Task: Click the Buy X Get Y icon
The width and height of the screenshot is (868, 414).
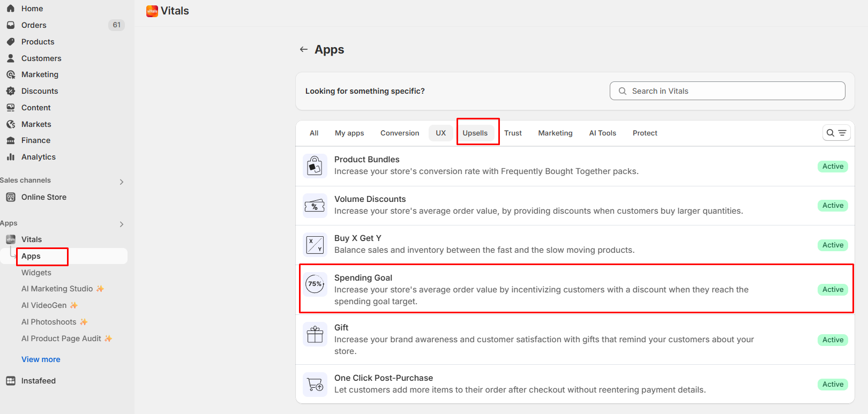Action: point(315,245)
